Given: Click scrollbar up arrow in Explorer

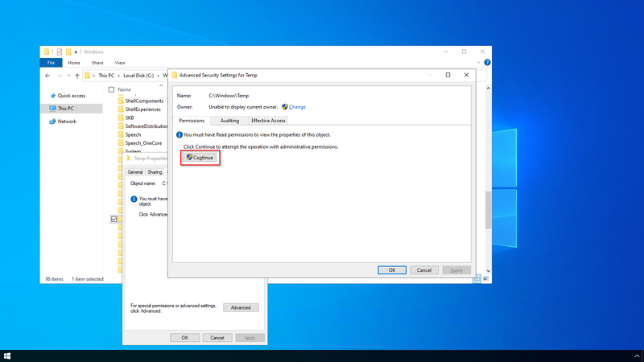Looking at the screenshot, I should click(488, 88).
